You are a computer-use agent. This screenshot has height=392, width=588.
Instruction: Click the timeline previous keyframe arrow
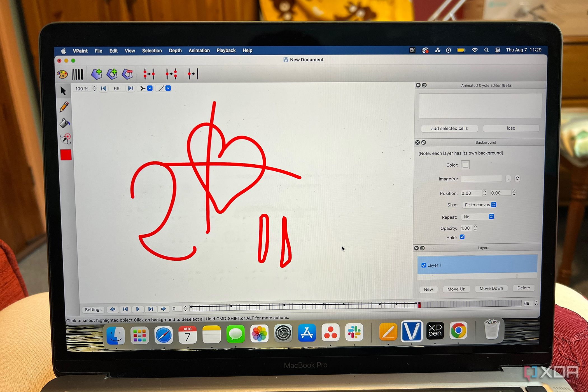tap(113, 309)
